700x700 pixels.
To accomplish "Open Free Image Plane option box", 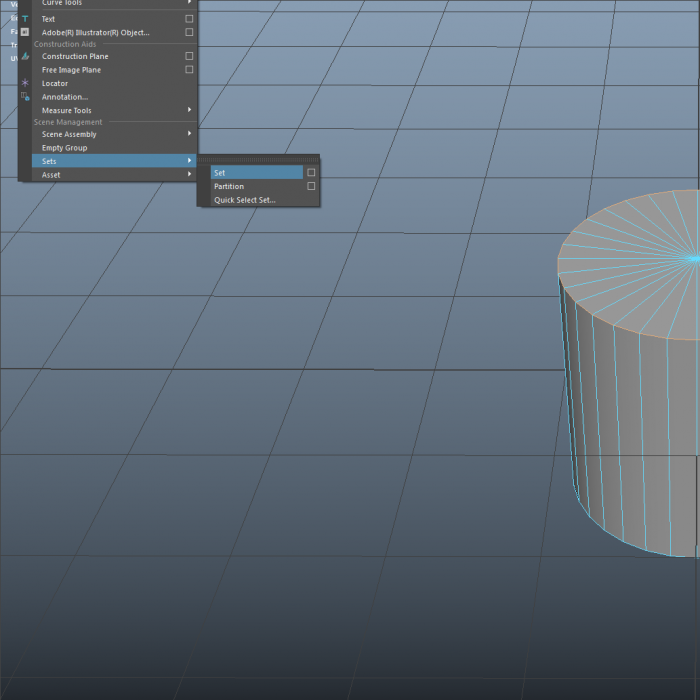I will point(189,70).
